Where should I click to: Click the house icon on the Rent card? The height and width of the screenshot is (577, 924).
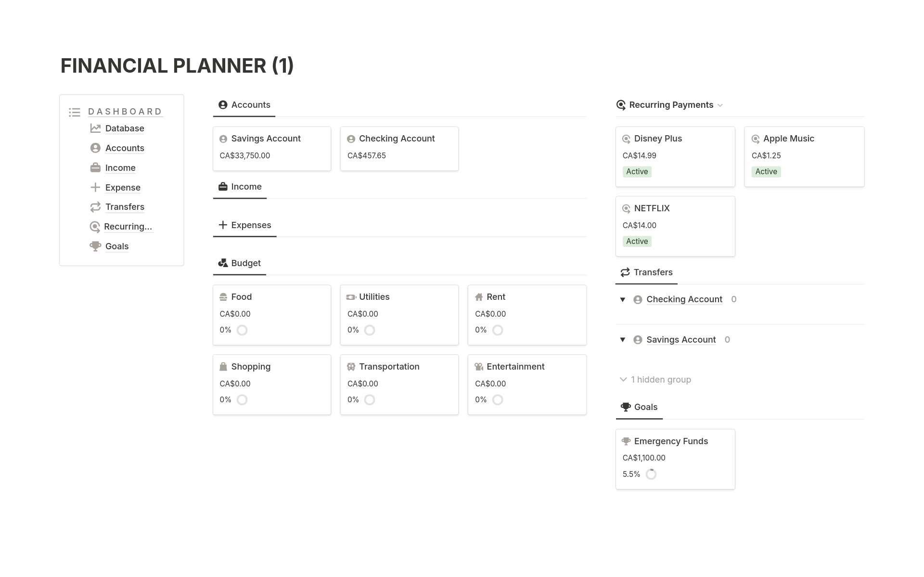click(479, 296)
